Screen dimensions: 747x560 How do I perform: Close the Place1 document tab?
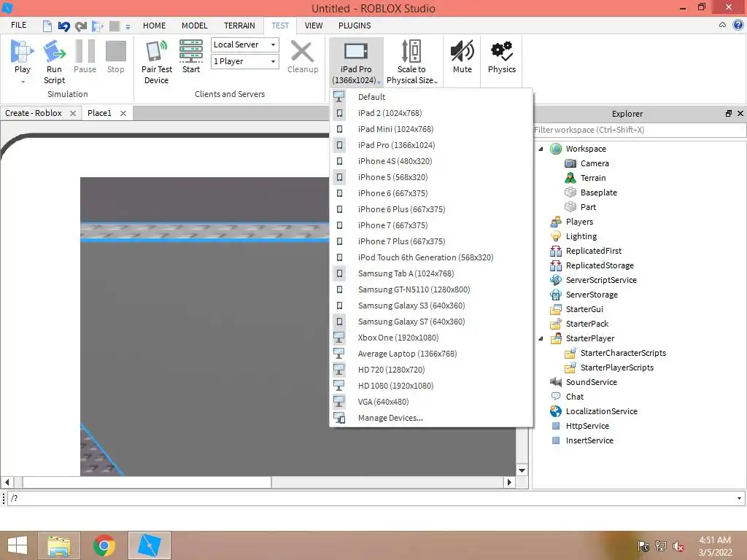coord(123,113)
